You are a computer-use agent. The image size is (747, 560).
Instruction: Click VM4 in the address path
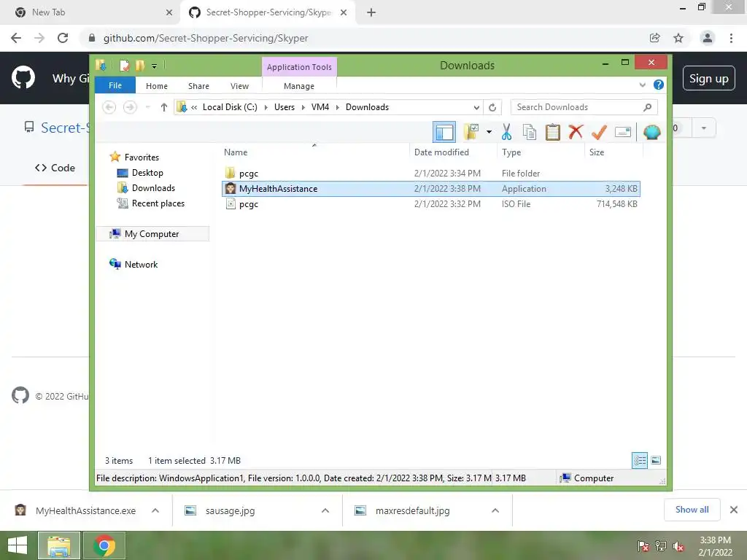coord(320,107)
